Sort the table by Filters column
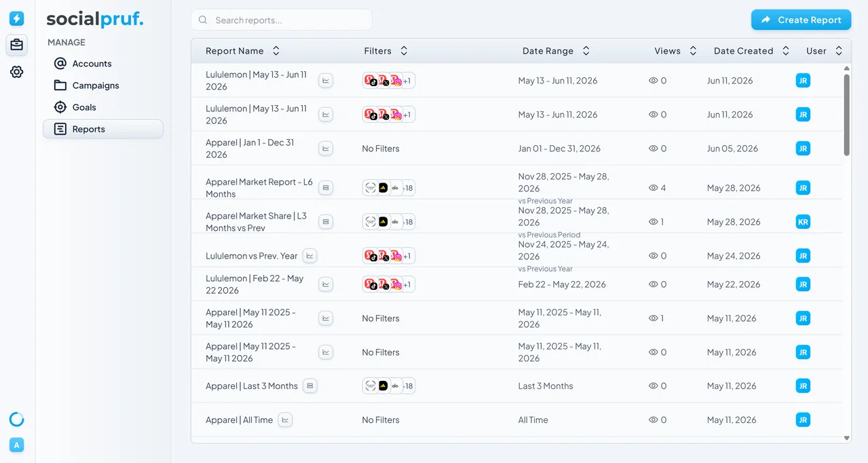 [x=404, y=51]
